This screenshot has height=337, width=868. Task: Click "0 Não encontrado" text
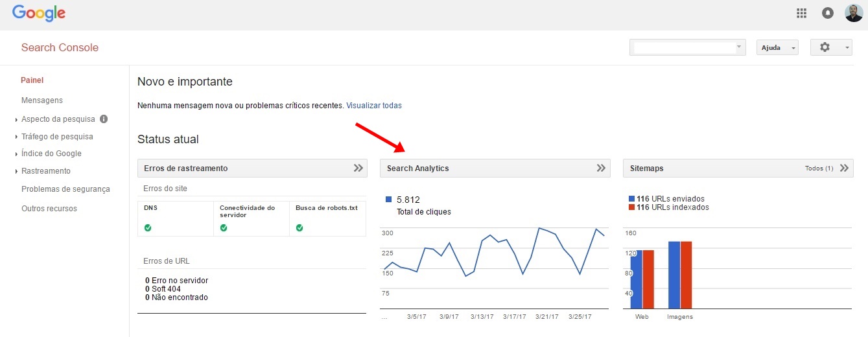click(176, 297)
